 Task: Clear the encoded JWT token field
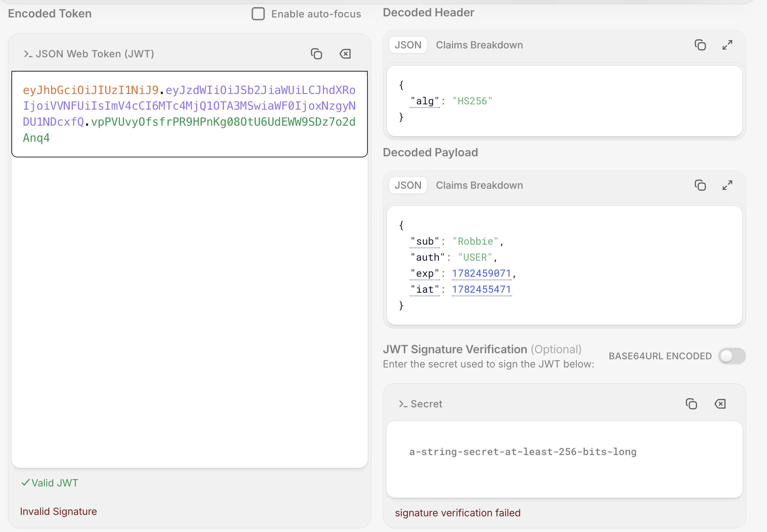[345, 54]
